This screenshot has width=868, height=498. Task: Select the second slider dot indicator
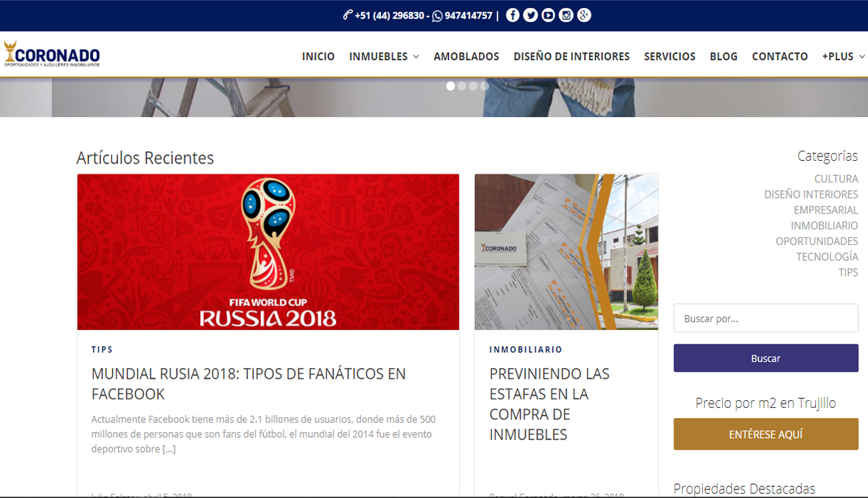click(462, 86)
